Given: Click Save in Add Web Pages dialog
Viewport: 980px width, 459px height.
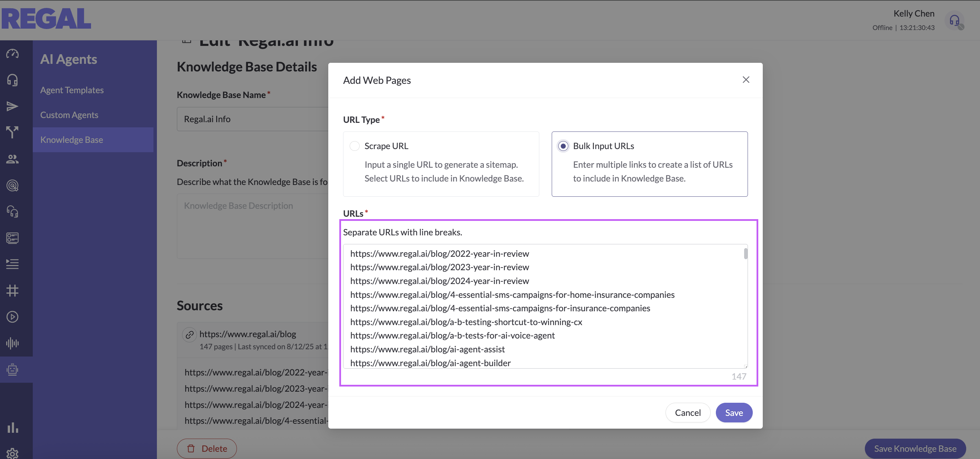Looking at the screenshot, I should coord(734,412).
